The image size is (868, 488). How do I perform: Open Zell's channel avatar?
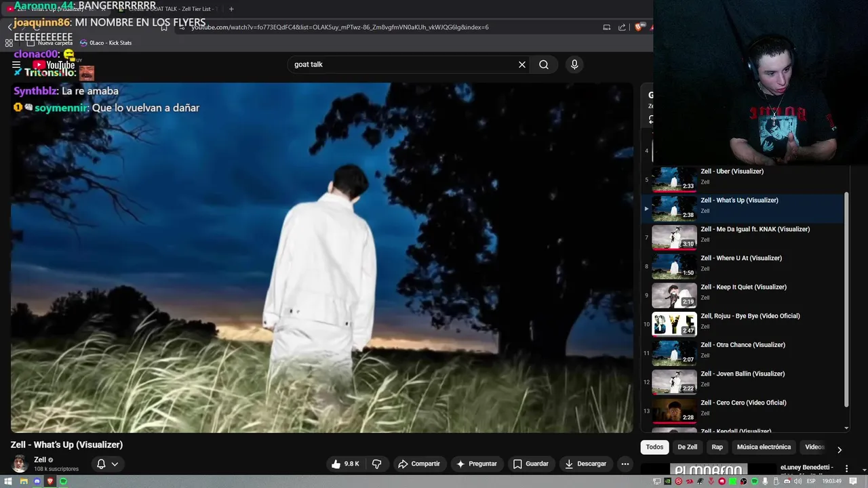point(20,464)
